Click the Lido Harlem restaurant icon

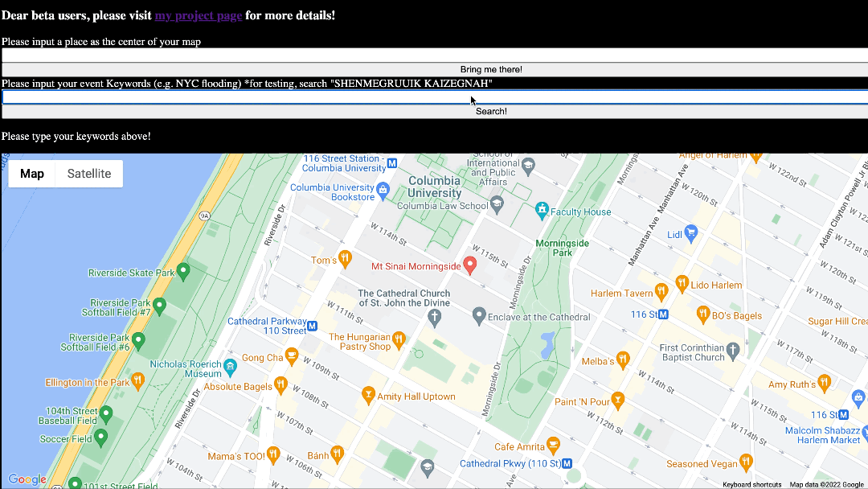(682, 284)
